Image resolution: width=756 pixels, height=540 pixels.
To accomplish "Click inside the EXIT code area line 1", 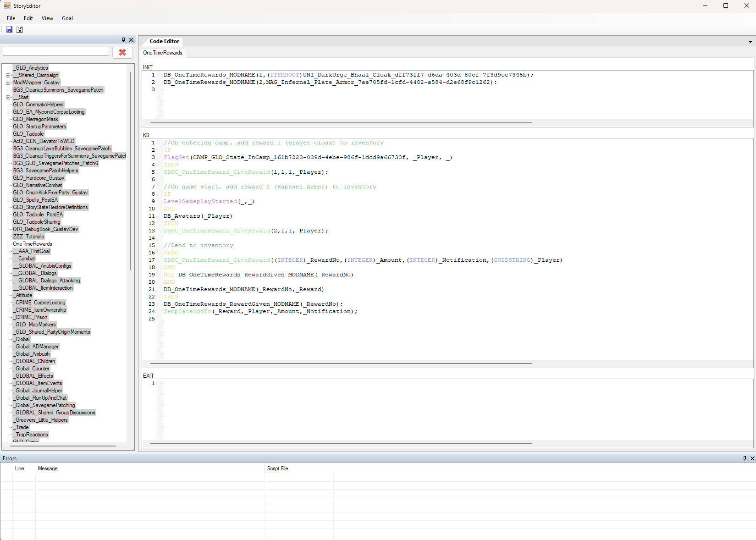I will [458, 383].
